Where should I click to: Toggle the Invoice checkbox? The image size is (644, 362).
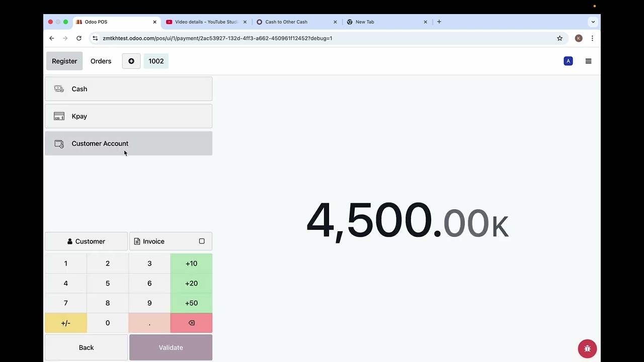[202, 241]
